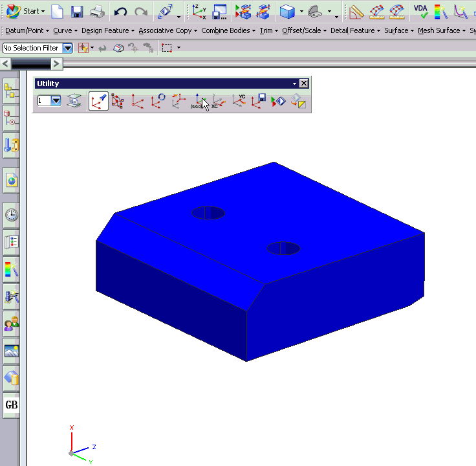Open the dropdown next to the gray shape icon

pyautogui.click(x=329, y=12)
